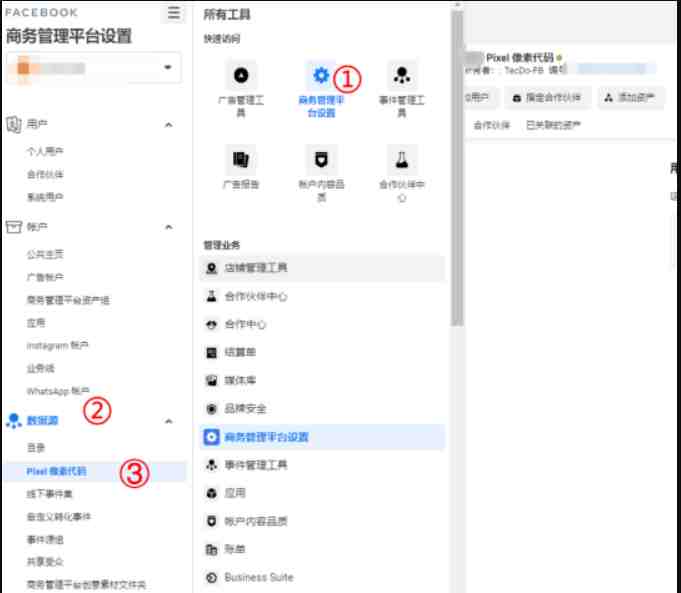Open 商务管理平台资产组 in the sidebar
This screenshot has width=681, height=593.
click(68, 300)
